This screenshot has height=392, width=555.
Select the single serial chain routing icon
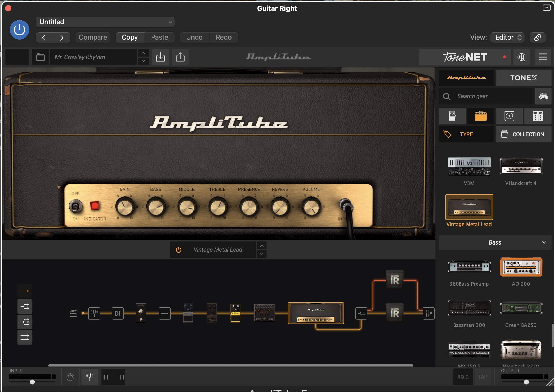[25, 291]
